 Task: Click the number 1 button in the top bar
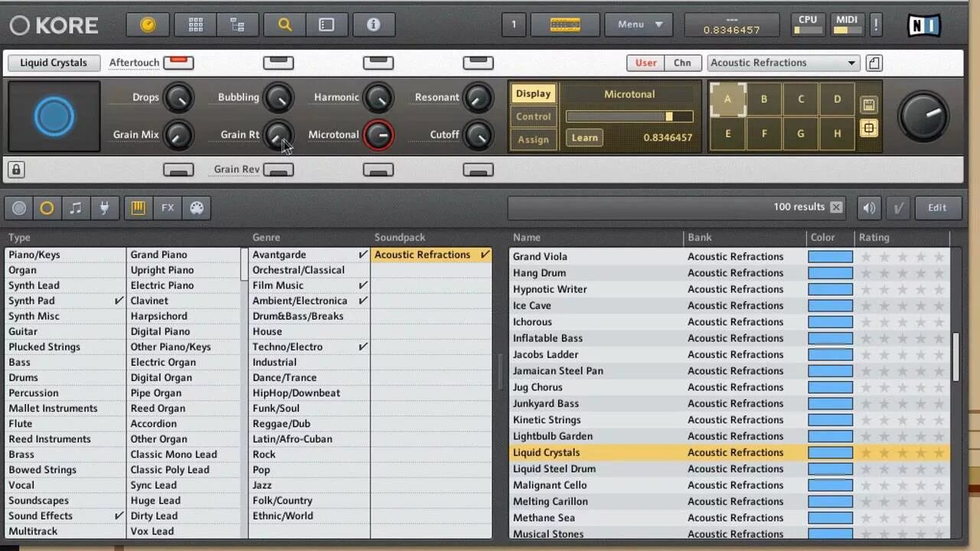coord(514,24)
